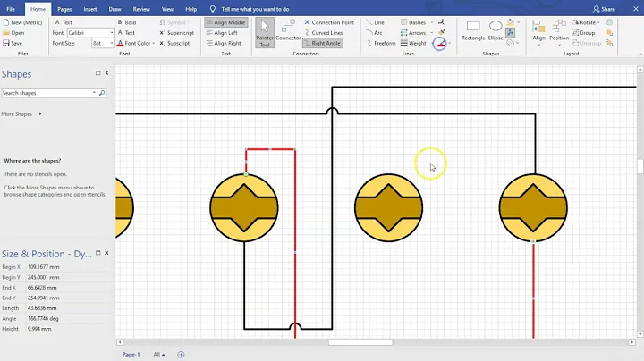
Task: Click the Group shapes command
Action: pos(583,33)
